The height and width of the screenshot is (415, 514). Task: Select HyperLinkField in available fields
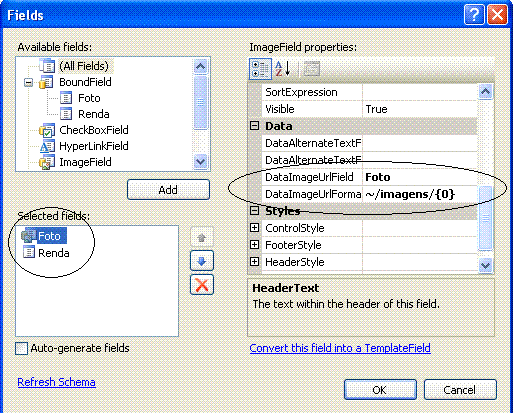coord(94,146)
